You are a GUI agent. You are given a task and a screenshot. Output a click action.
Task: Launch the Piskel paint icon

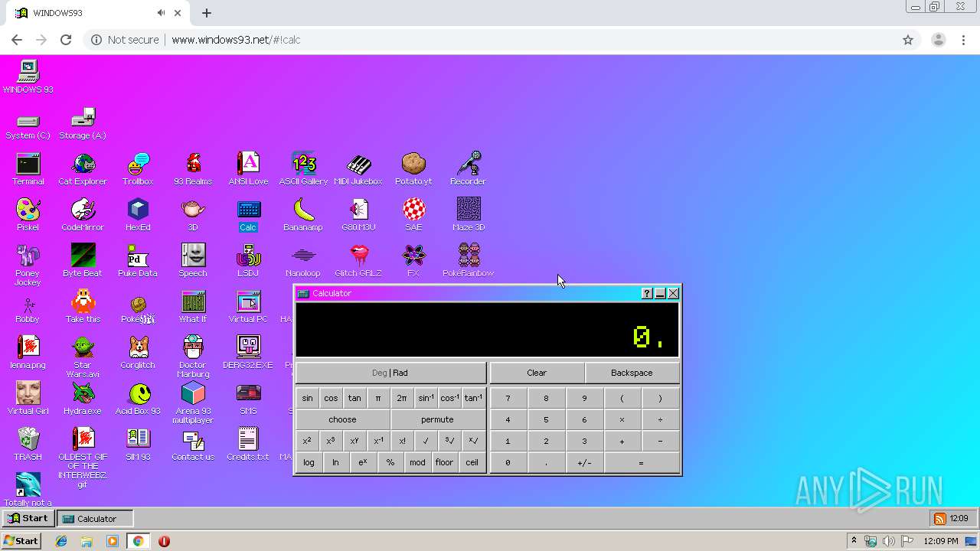point(28,215)
